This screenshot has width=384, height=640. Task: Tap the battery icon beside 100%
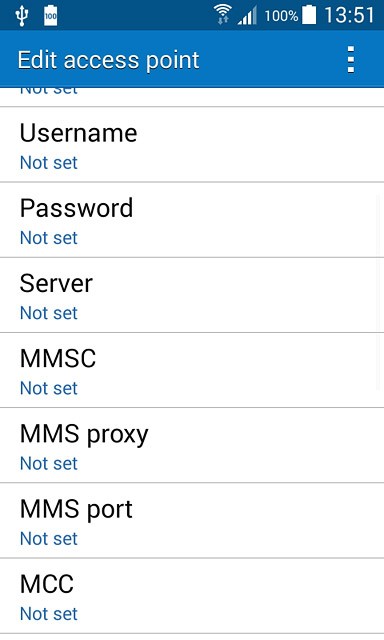pos(309,15)
